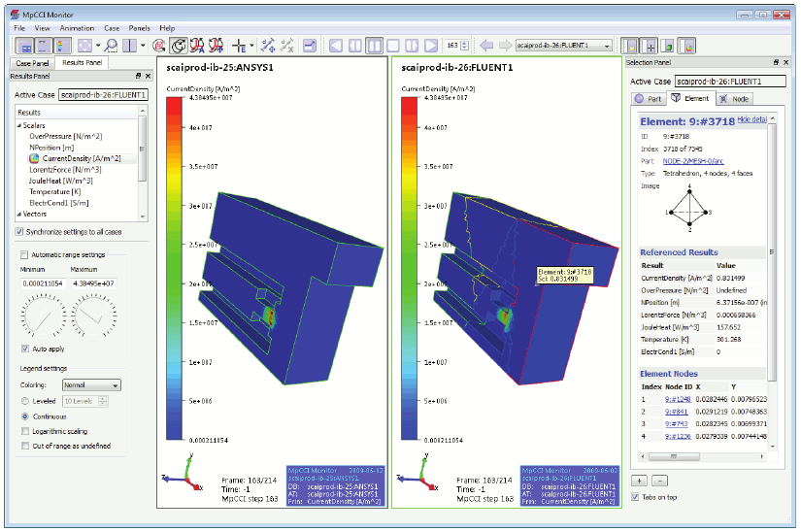Float the Results Panel dock

tap(138, 76)
